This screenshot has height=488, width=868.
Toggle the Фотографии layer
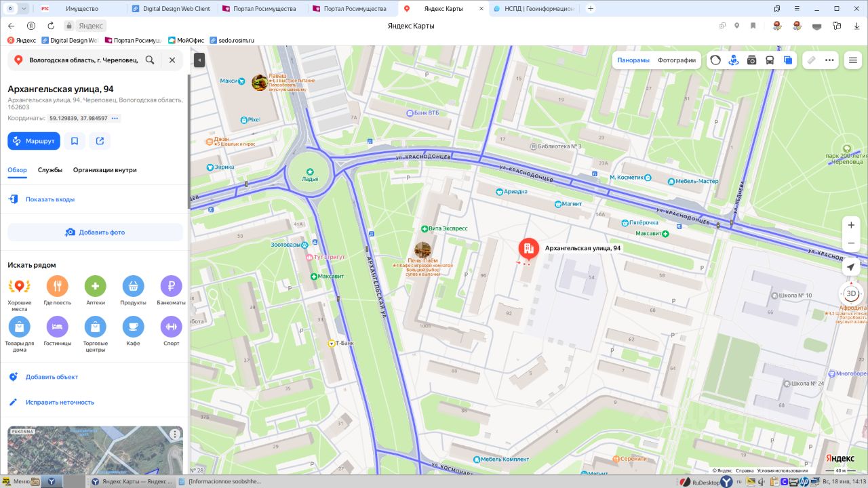tap(677, 60)
